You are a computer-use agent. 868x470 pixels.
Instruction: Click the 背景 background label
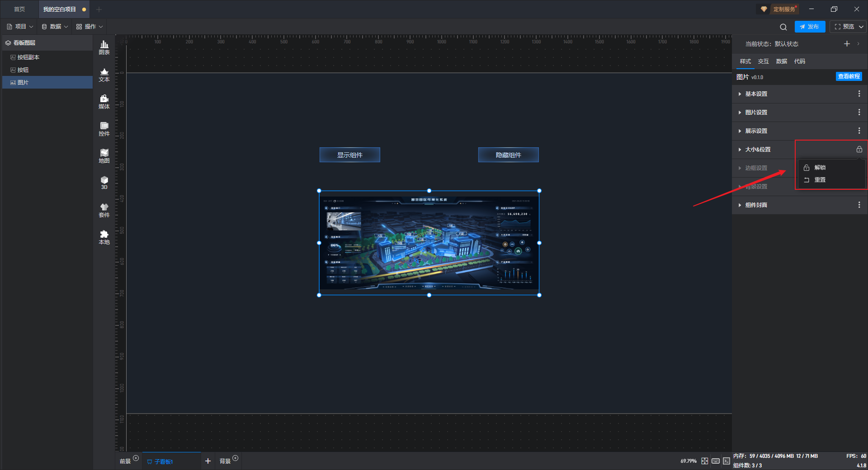point(225,461)
